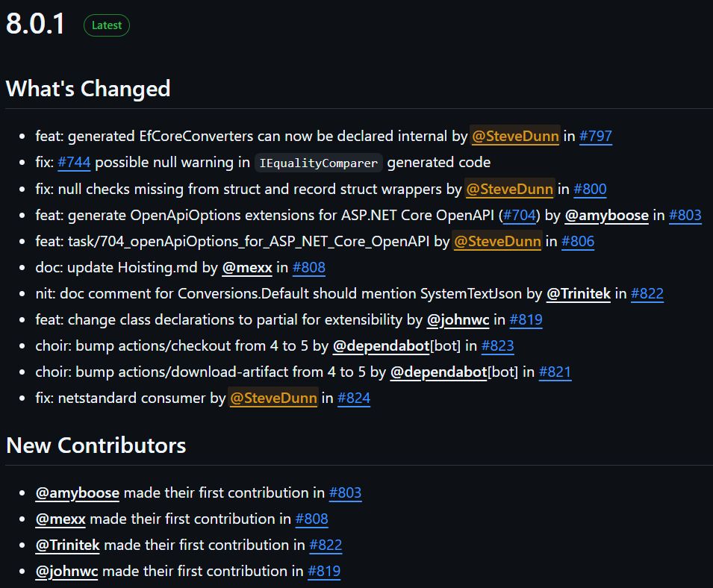Open #819 under New Contributors
This screenshot has height=588, width=713.
point(324,572)
